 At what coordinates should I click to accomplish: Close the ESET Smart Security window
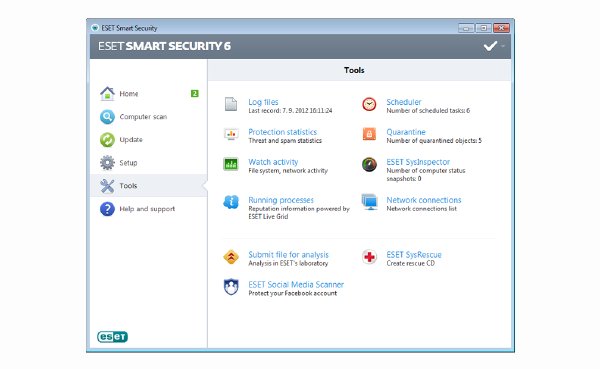click(501, 28)
